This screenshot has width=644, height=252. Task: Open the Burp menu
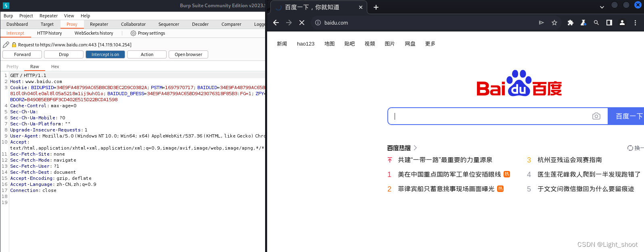tap(8, 16)
